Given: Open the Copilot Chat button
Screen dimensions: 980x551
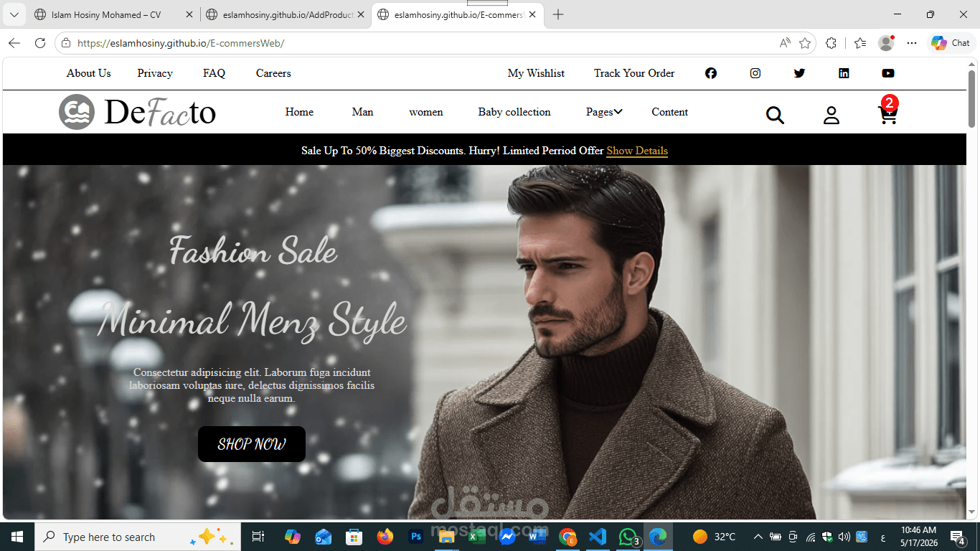Looking at the screenshot, I should click(951, 43).
